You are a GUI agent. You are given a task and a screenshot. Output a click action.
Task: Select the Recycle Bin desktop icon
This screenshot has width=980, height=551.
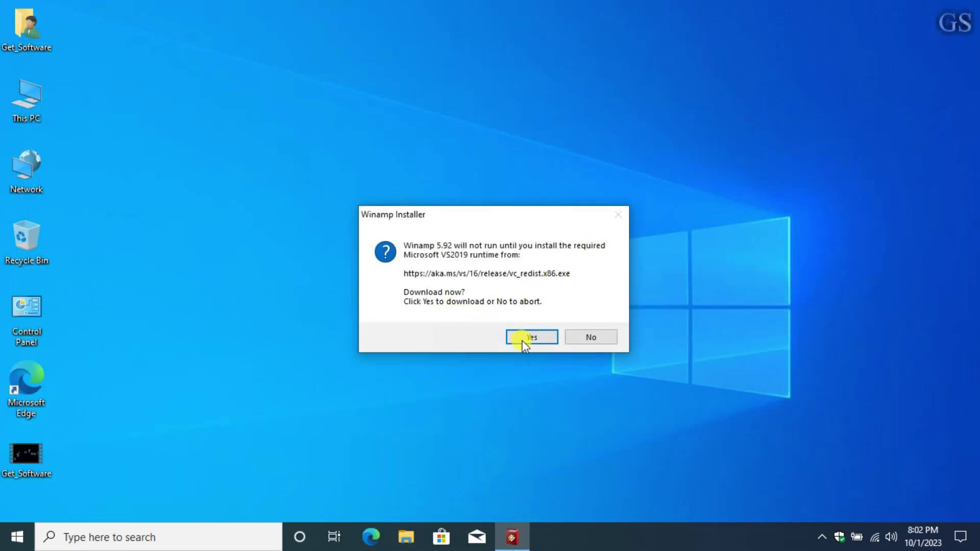coord(27,243)
